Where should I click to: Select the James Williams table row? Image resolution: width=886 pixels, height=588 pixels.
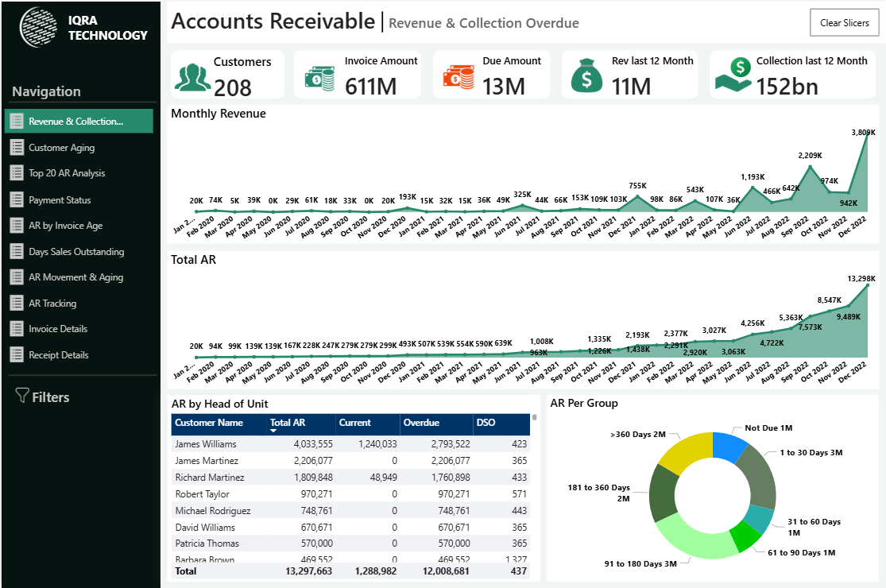(206, 444)
